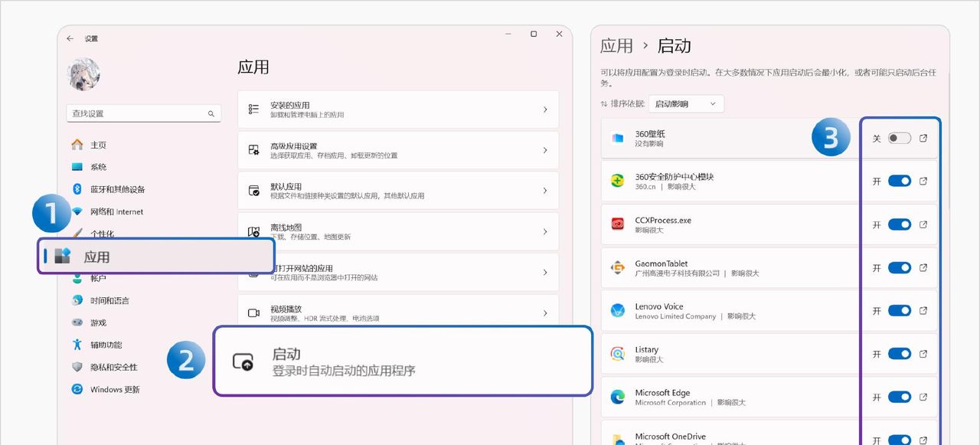
Task: Select the Windows 更新 icon
Action: tap(77, 389)
